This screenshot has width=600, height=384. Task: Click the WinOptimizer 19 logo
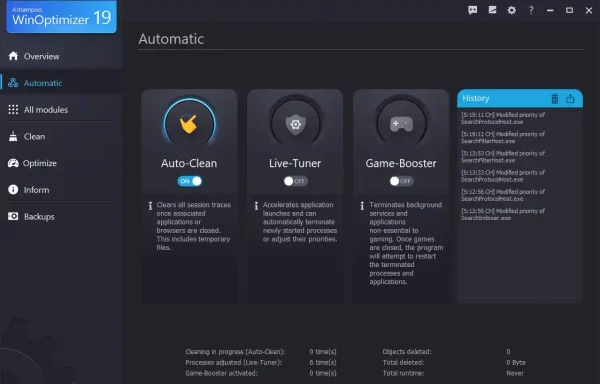click(62, 17)
